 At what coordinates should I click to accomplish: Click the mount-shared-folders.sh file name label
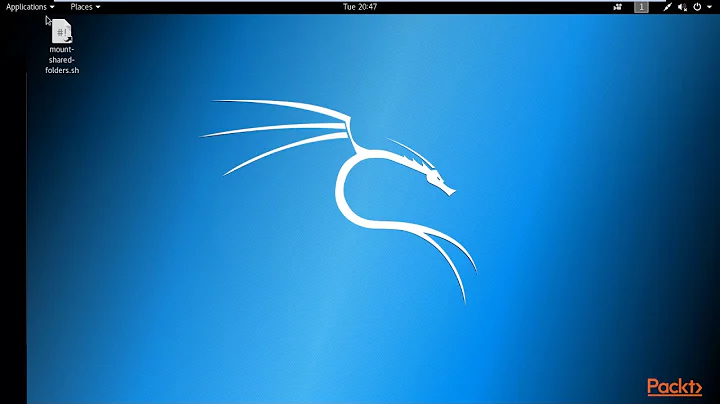click(x=62, y=60)
